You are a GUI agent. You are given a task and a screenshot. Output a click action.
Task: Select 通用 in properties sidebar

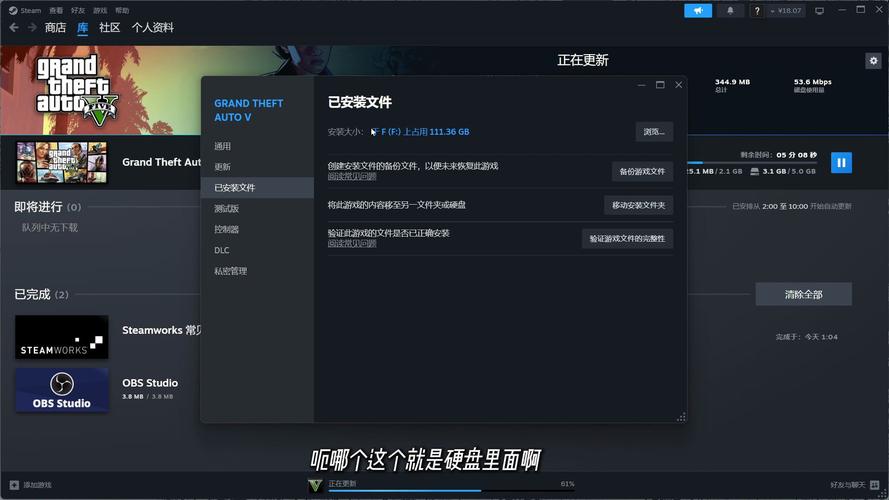[x=222, y=146]
